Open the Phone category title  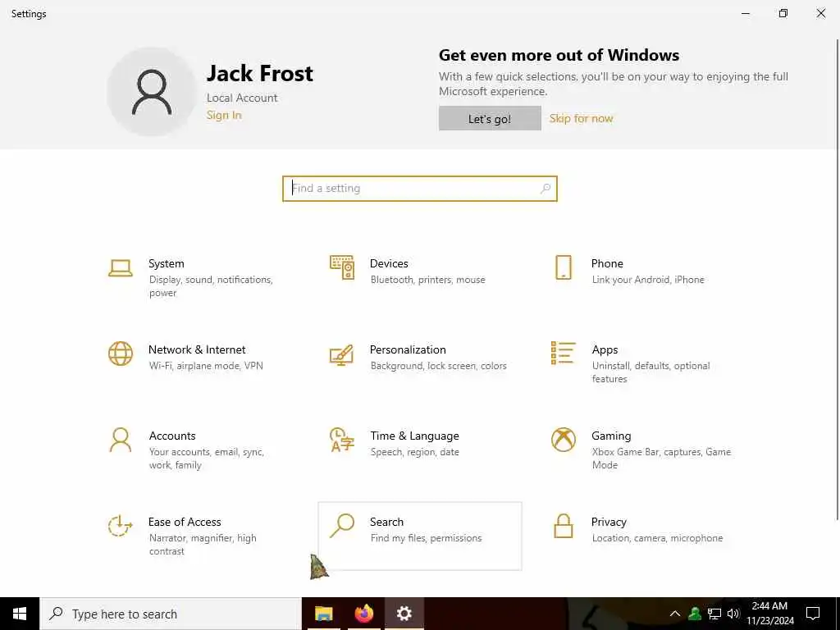(607, 263)
